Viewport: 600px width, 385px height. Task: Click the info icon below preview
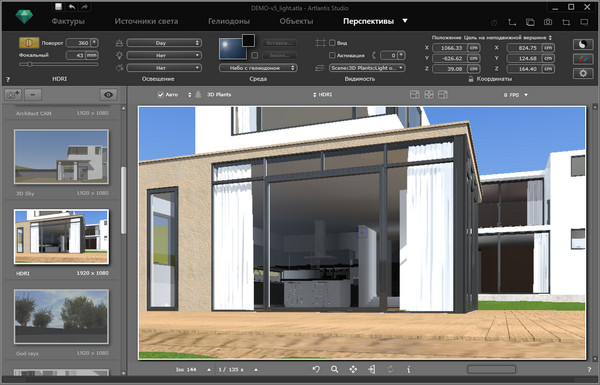(409, 369)
